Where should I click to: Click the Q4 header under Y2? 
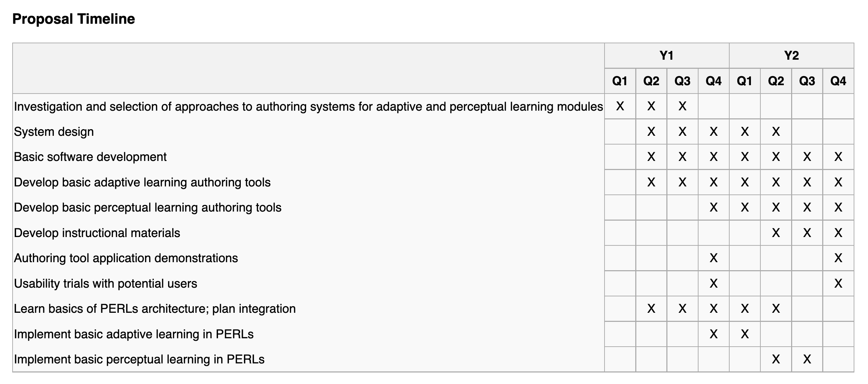[x=838, y=81]
